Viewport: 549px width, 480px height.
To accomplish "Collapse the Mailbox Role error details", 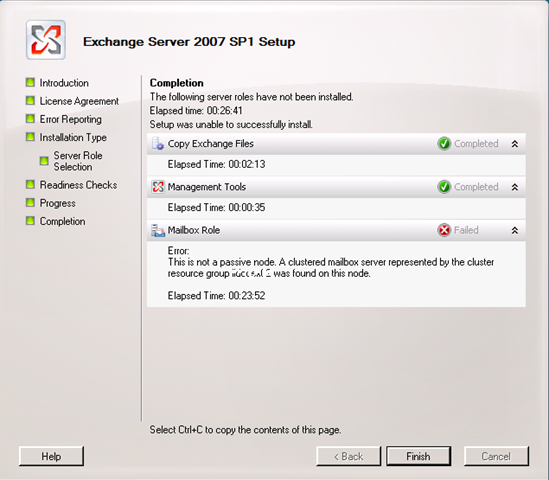I will 515,230.
